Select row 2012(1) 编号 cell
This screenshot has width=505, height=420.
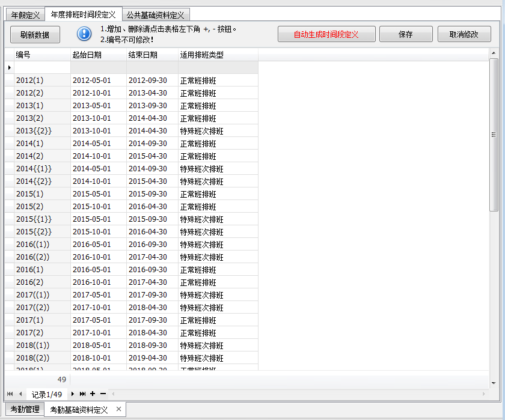click(x=42, y=80)
